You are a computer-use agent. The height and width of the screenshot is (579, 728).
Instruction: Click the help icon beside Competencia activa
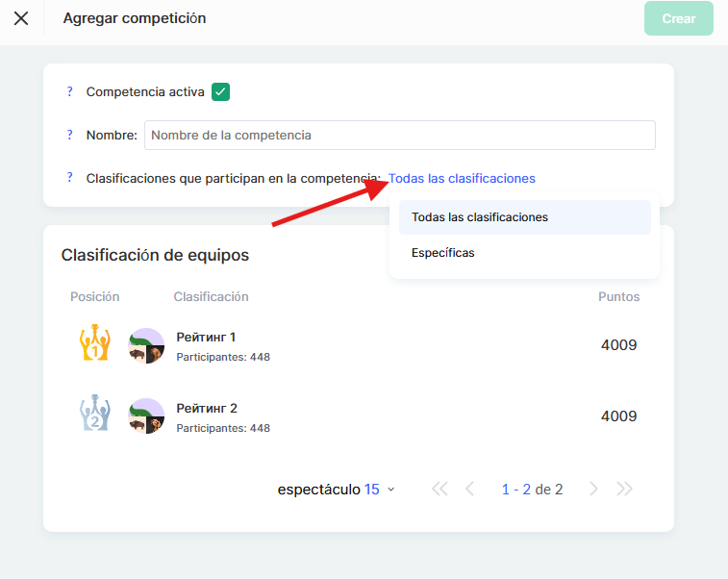click(69, 92)
